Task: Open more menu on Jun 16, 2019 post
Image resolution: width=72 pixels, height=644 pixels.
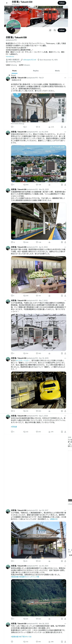Action: click(65, 132)
